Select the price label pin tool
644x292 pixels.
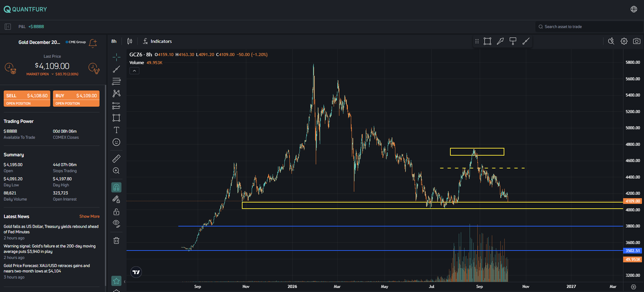[513, 41]
